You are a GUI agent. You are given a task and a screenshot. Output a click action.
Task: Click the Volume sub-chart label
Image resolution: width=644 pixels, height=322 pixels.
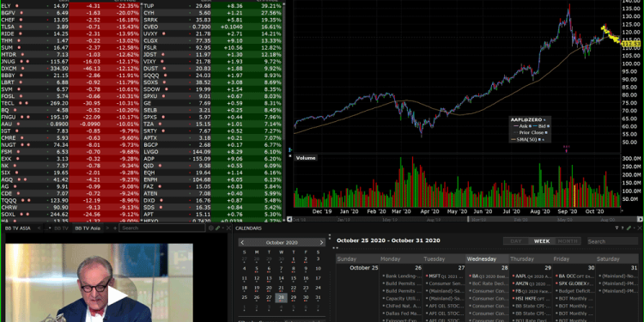click(305, 158)
